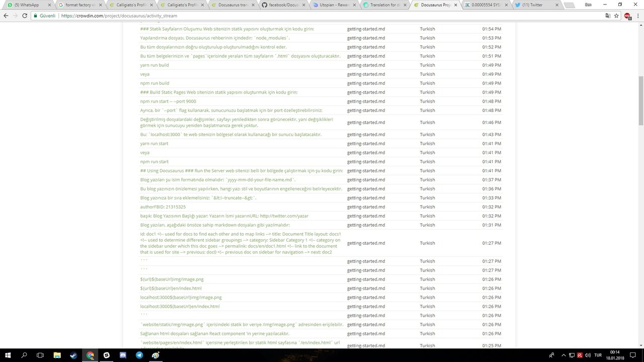Open the 'Ayrıca, bir --port flag kullanarak' entry

coord(231,110)
